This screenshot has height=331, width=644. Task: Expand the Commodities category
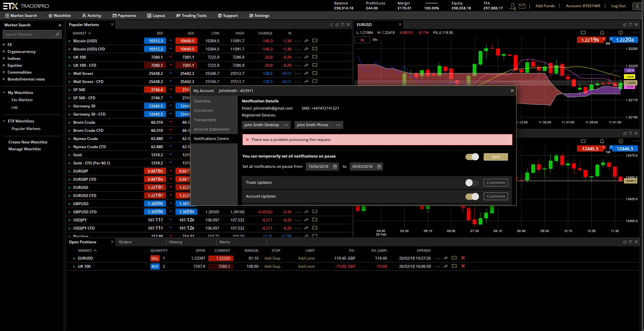coord(4,72)
